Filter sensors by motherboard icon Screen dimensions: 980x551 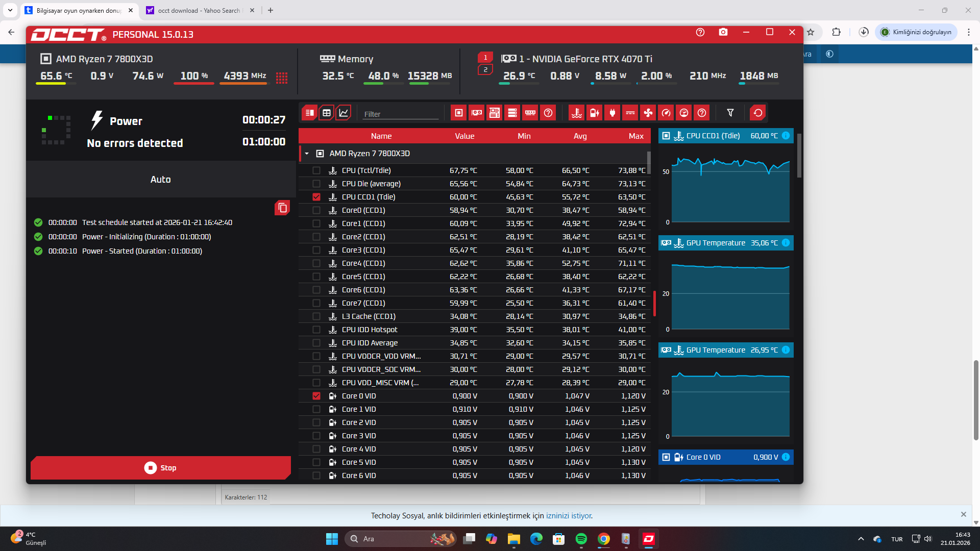pyautogui.click(x=495, y=113)
